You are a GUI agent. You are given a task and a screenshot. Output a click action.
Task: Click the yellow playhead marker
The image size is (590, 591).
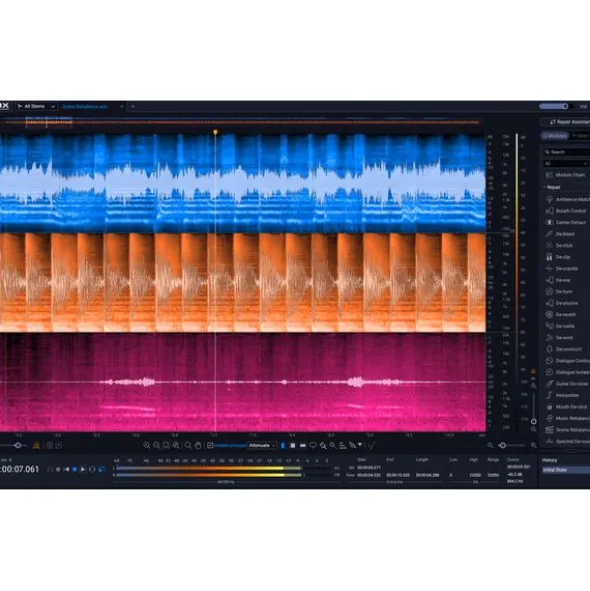tap(215, 132)
